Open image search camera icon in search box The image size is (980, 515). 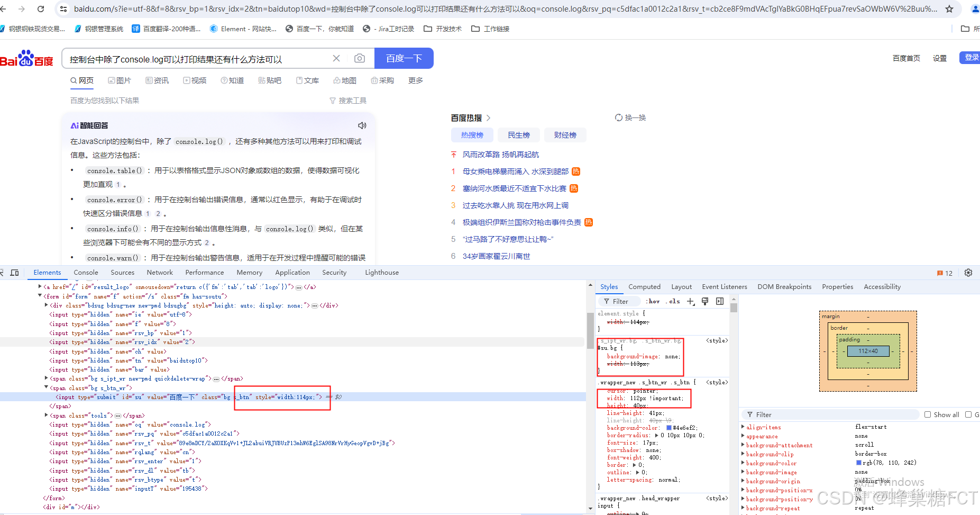(x=360, y=58)
